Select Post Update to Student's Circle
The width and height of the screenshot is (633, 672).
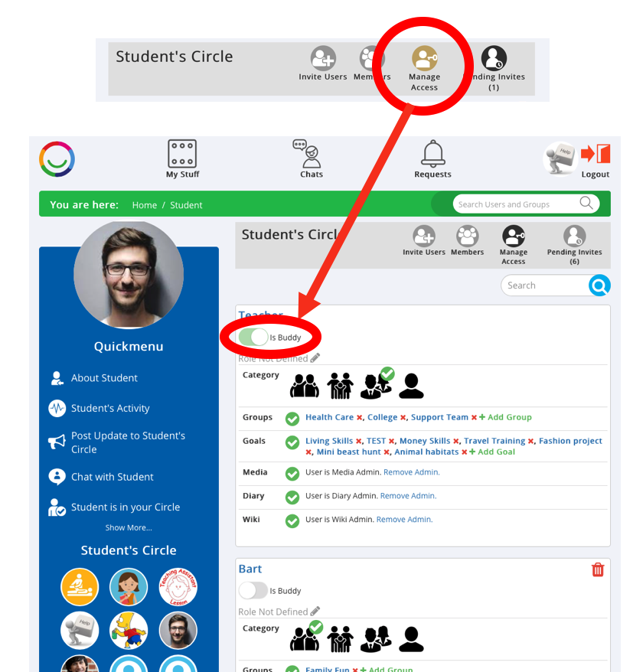click(117, 442)
